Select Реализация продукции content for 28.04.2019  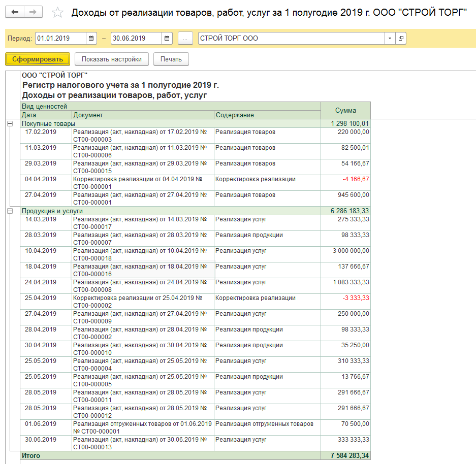tap(267, 334)
